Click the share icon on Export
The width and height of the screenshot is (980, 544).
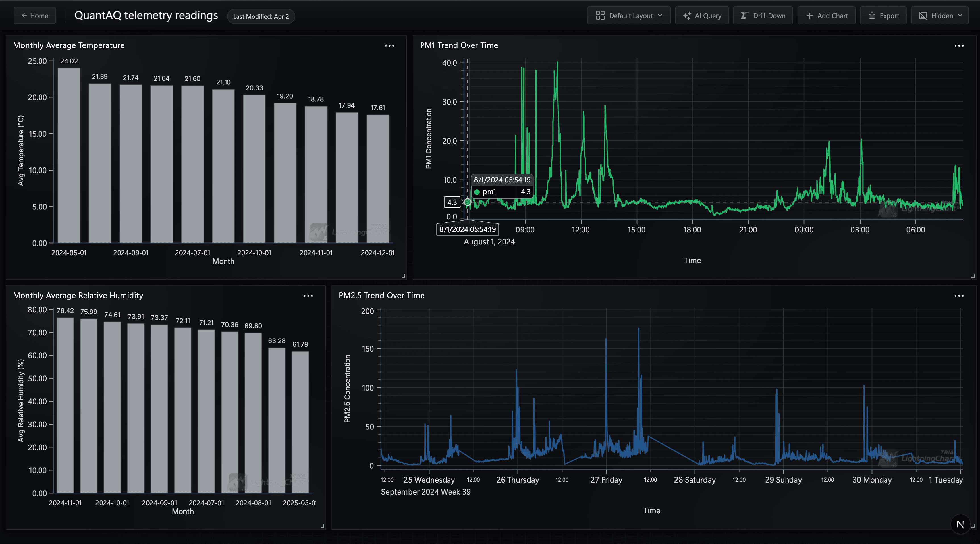pyautogui.click(x=872, y=15)
